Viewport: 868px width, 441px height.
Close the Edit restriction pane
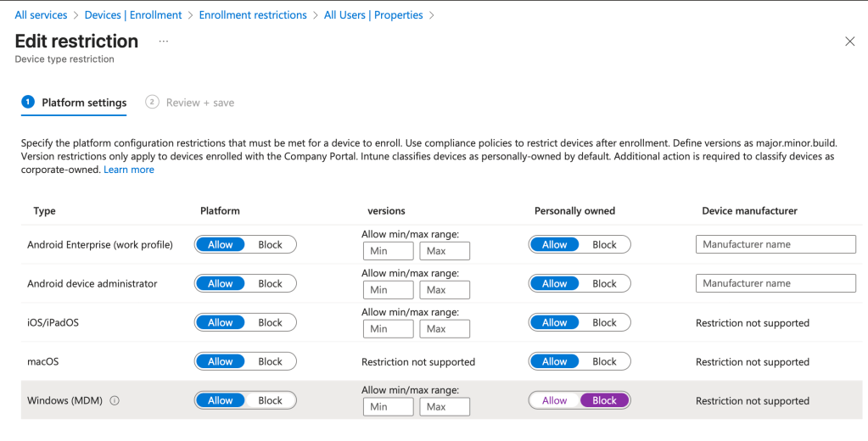(x=849, y=42)
